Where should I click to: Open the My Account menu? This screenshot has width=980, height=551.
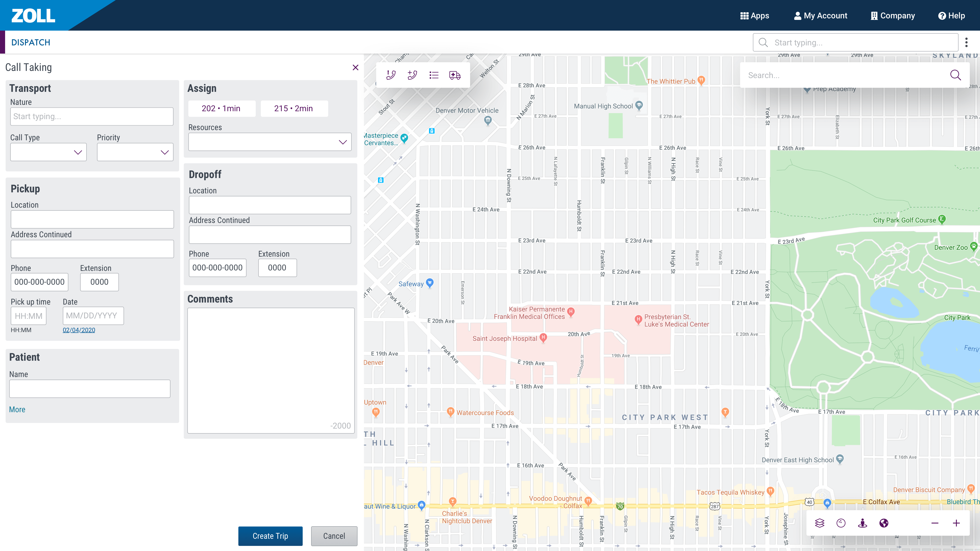[x=820, y=16]
